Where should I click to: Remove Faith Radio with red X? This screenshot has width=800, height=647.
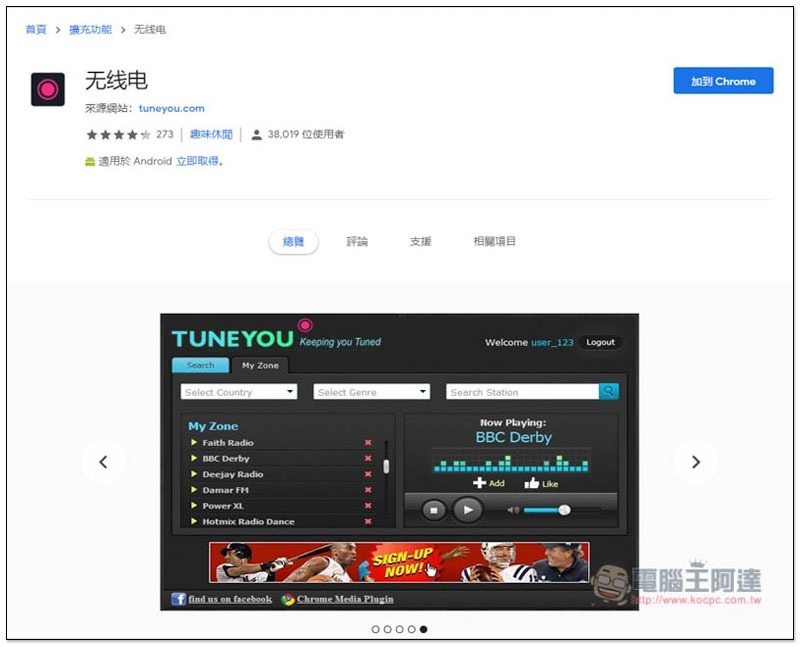click(x=368, y=442)
